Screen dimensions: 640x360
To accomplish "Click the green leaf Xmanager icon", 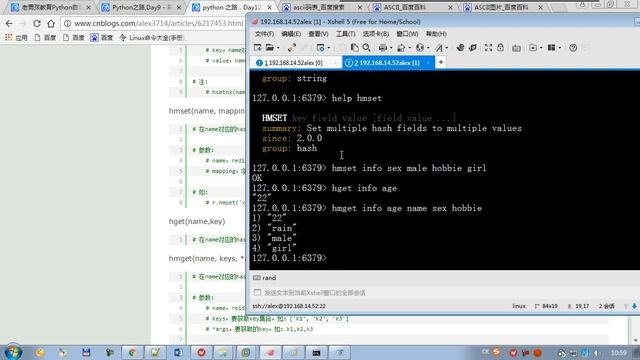I will 473,48.
